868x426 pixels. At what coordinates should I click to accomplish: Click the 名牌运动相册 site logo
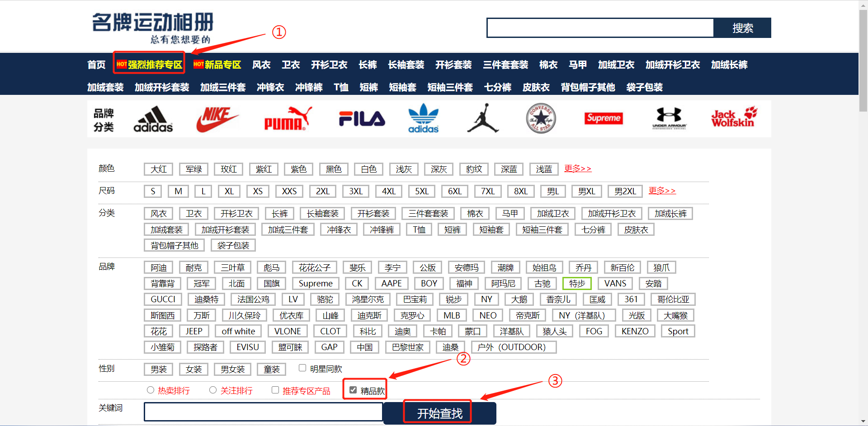[x=152, y=28]
